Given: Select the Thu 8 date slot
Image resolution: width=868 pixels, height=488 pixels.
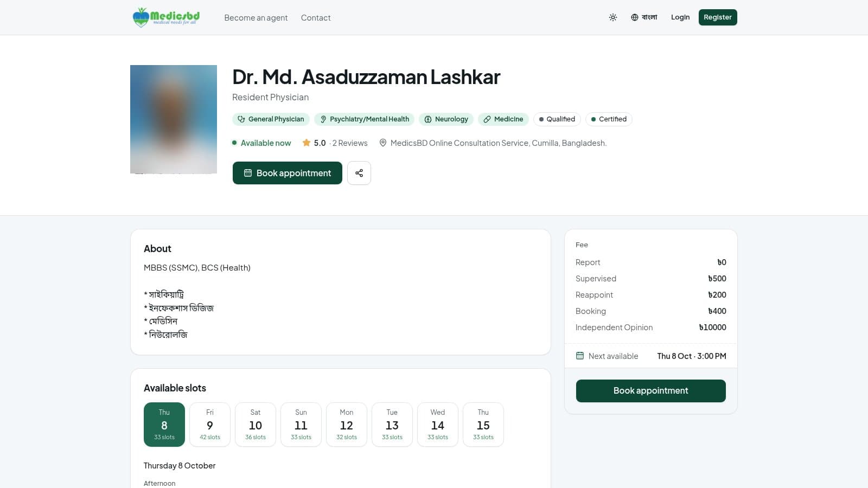Looking at the screenshot, I should tap(164, 425).
